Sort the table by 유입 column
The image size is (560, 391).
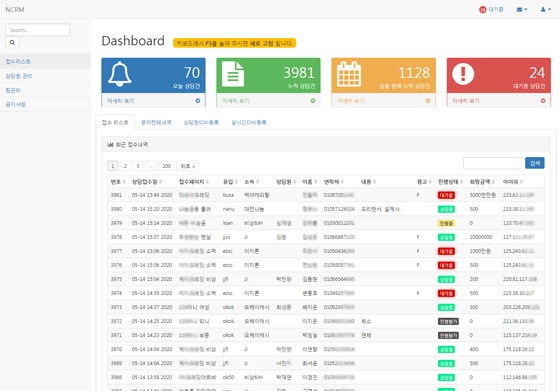(x=230, y=182)
